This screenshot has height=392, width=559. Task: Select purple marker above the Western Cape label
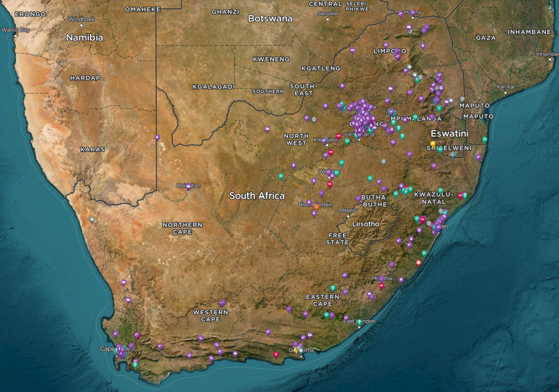click(x=223, y=303)
